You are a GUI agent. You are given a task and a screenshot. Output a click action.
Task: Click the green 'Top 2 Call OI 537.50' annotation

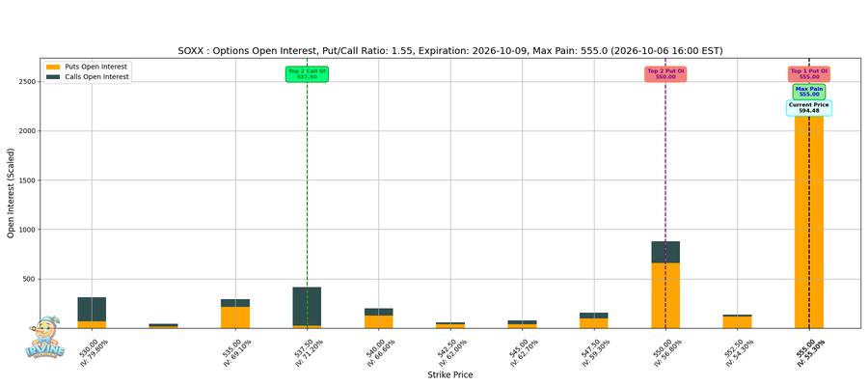[307, 74]
